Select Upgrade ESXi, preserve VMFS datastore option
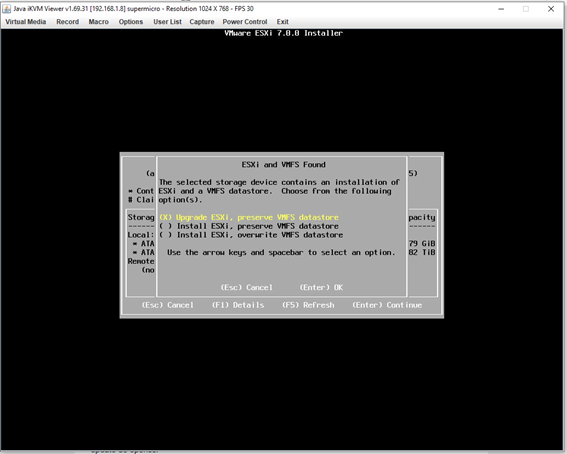The image size is (567, 454). tap(249, 217)
